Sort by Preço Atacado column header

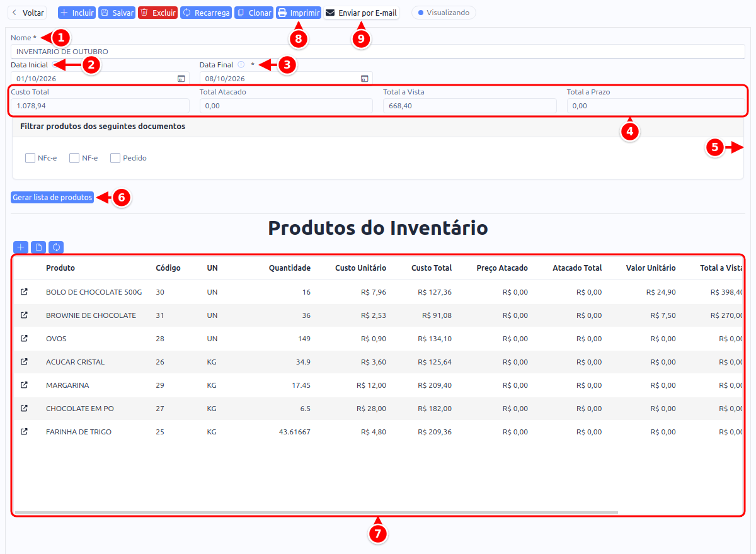(x=502, y=268)
